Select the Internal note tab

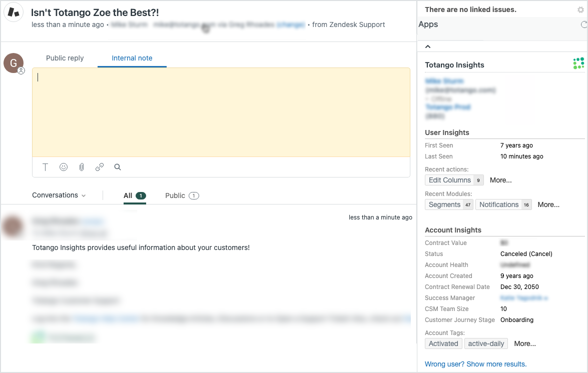[x=132, y=58]
